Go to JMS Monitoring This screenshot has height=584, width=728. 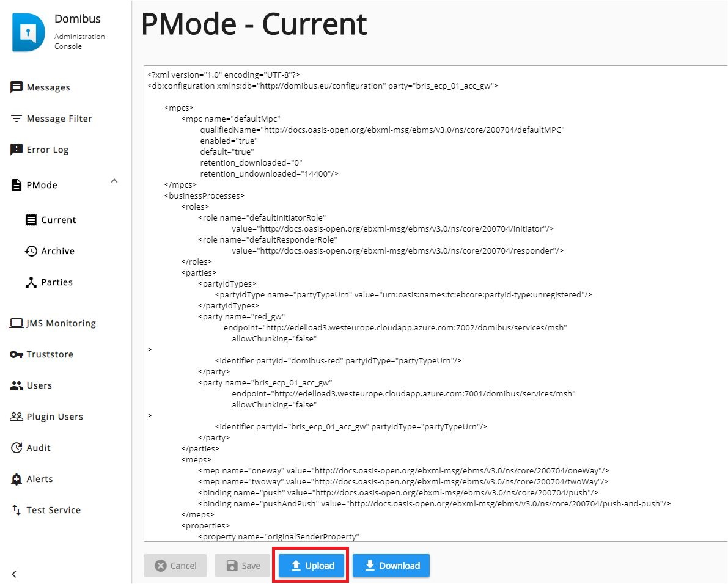point(61,323)
